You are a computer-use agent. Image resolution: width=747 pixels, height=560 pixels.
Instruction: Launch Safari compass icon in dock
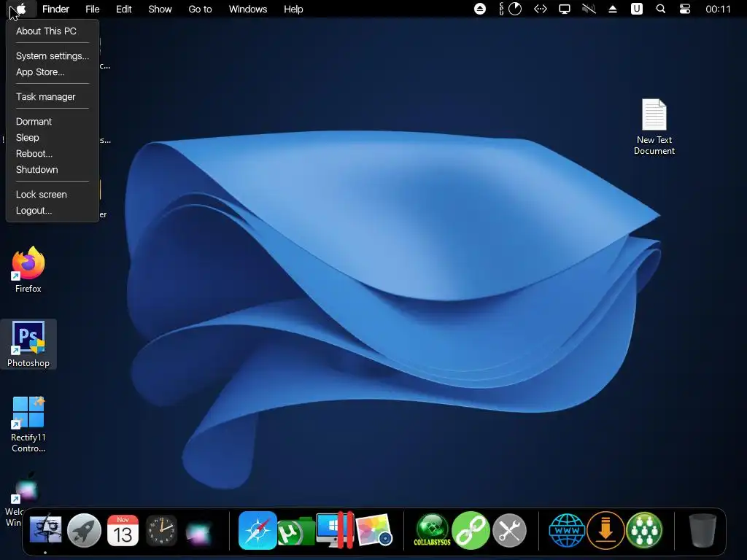coord(258,531)
